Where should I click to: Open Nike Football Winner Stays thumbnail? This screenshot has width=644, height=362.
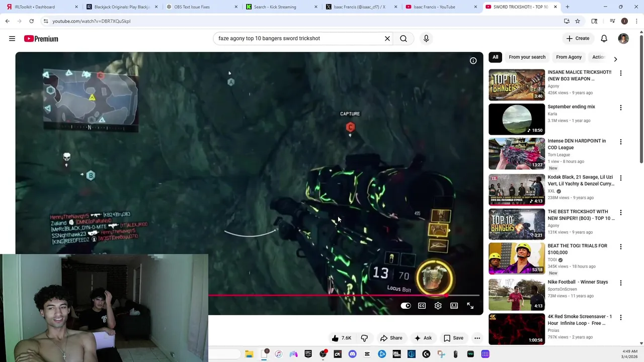click(x=517, y=295)
